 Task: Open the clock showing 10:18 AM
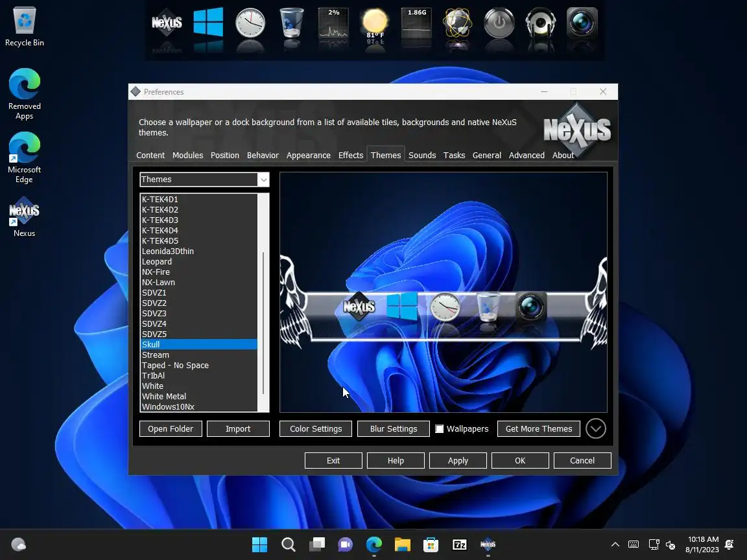(703, 544)
